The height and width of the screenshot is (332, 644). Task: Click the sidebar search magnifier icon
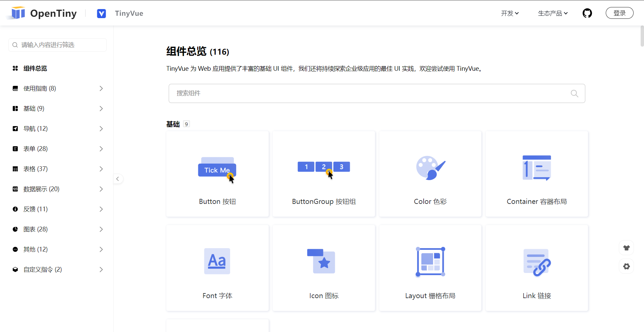pos(15,45)
